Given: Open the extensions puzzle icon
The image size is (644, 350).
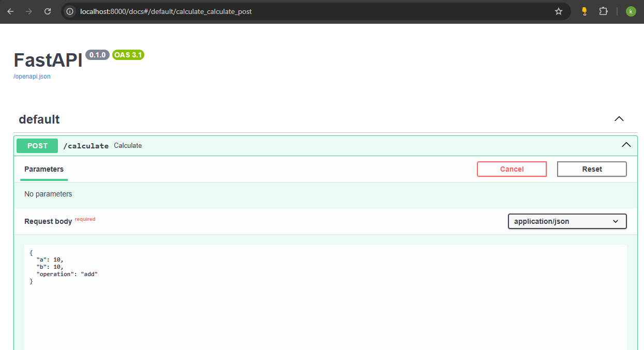Looking at the screenshot, I should [x=603, y=11].
